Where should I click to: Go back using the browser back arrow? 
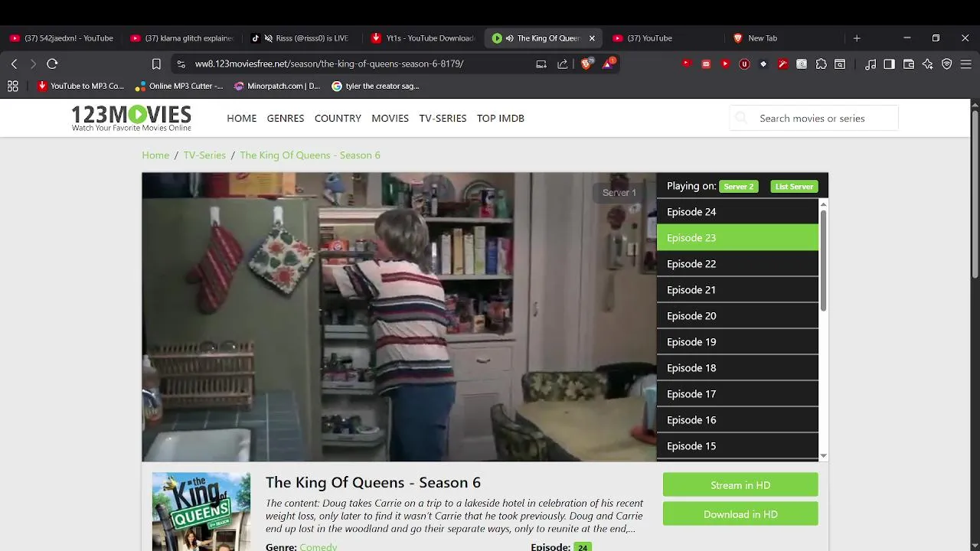[14, 64]
